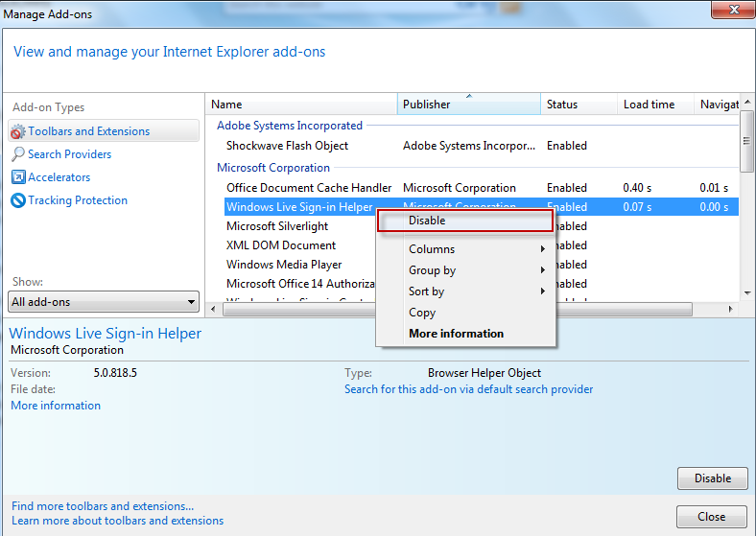Screen dimensions: 756x536
Task: Choose Disable in the context menu
Action: (465, 221)
